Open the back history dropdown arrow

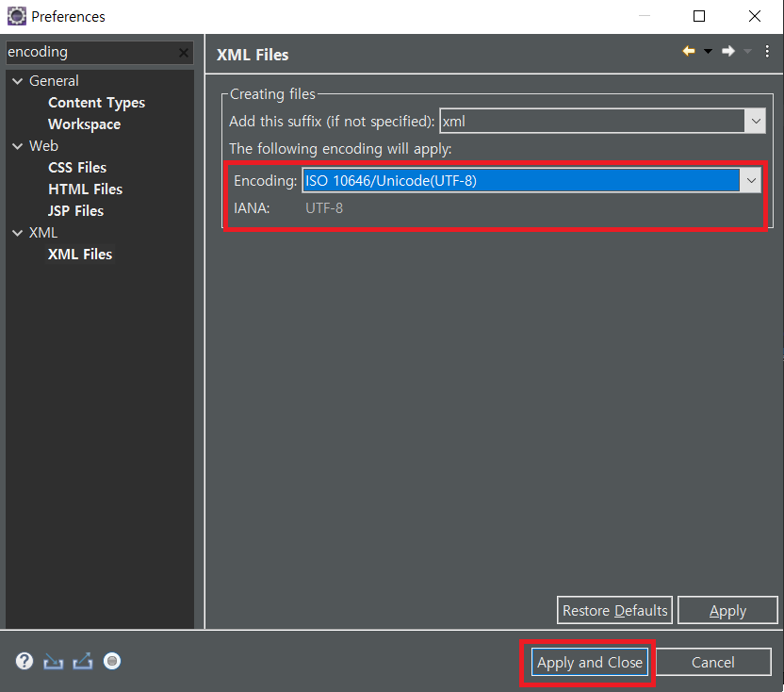[x=708, y=51]
